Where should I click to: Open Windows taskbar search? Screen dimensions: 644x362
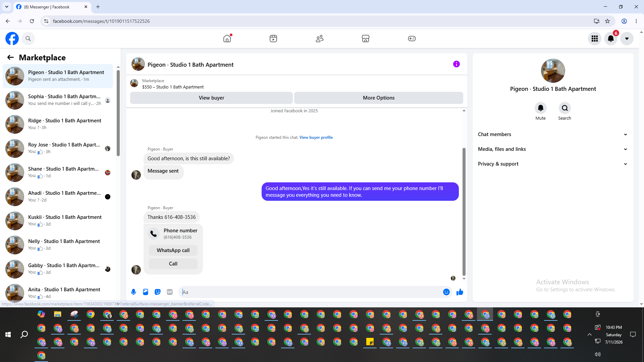[x=24, y=335]
